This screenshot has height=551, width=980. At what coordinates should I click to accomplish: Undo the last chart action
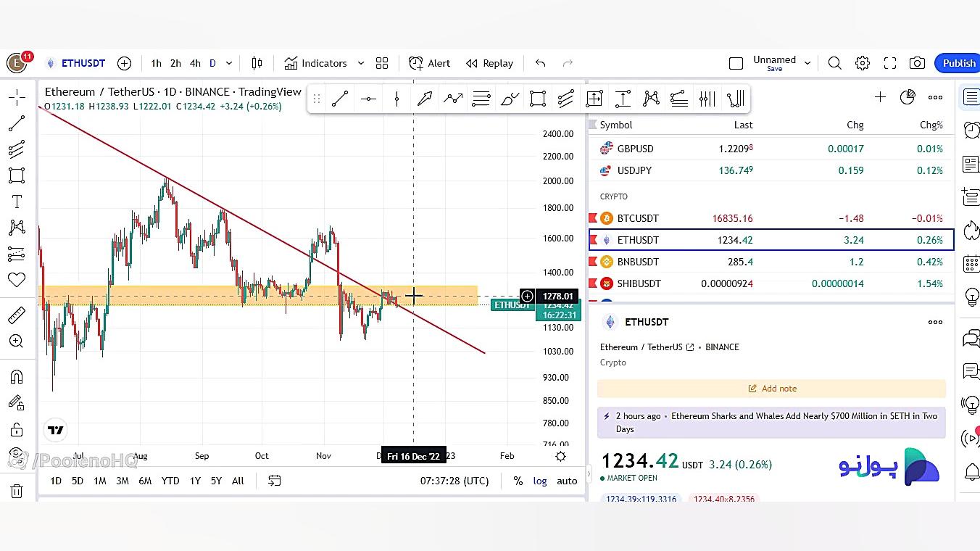[540, 63]
